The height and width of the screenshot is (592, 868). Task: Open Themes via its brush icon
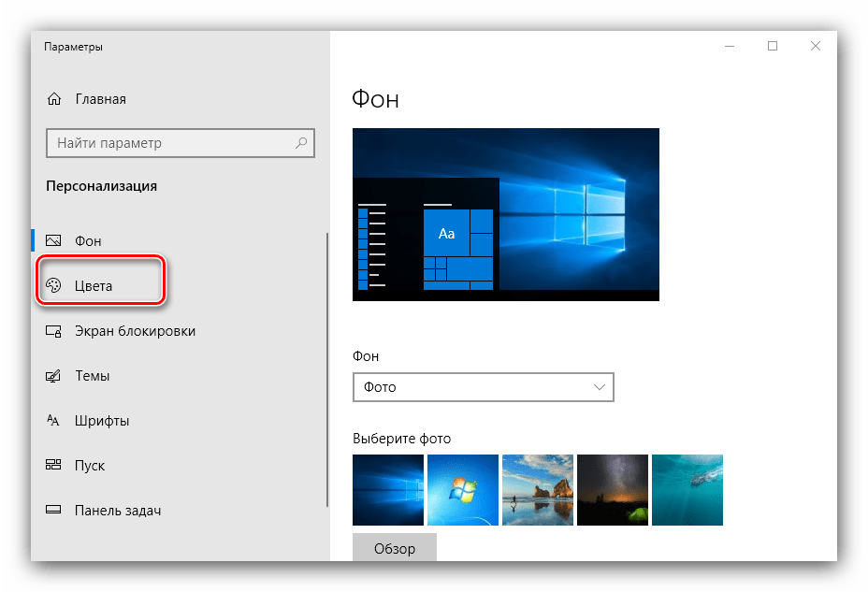tap(53, 376)
